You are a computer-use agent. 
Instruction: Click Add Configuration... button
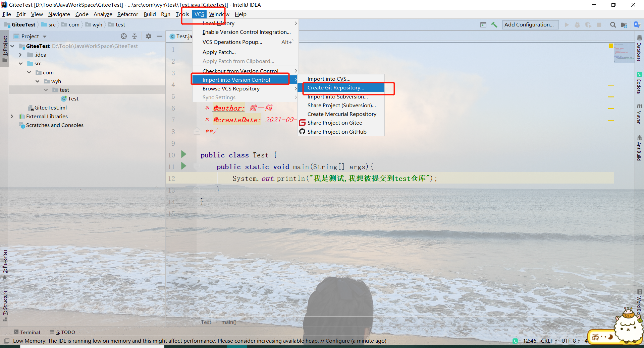tap(530, 25)
